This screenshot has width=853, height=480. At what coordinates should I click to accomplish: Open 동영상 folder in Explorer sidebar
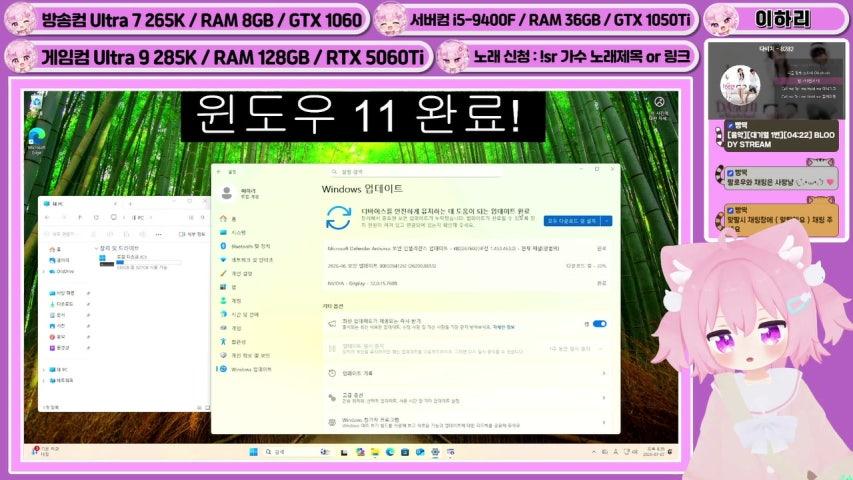tap(59, 348)
